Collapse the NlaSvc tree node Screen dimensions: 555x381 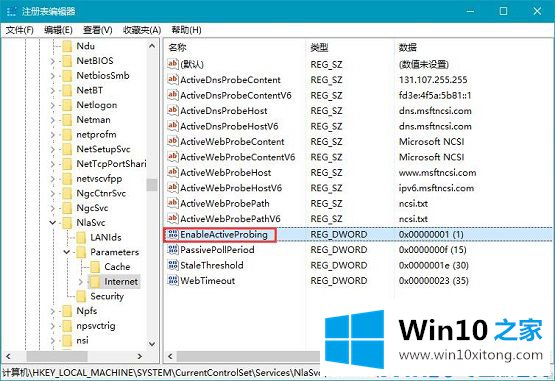(52, 223)
